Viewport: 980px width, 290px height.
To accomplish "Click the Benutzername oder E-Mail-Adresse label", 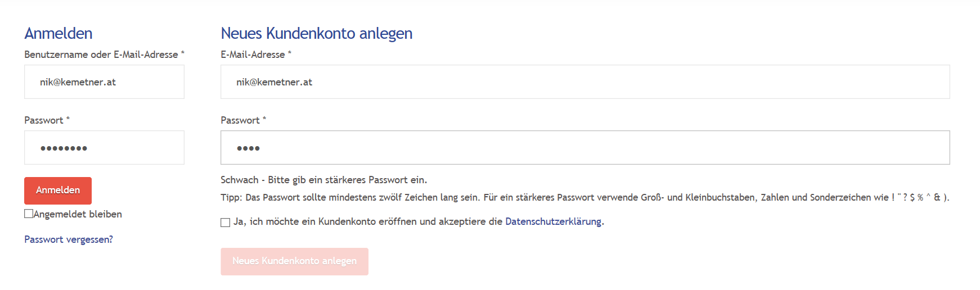I will click(104, 55).
